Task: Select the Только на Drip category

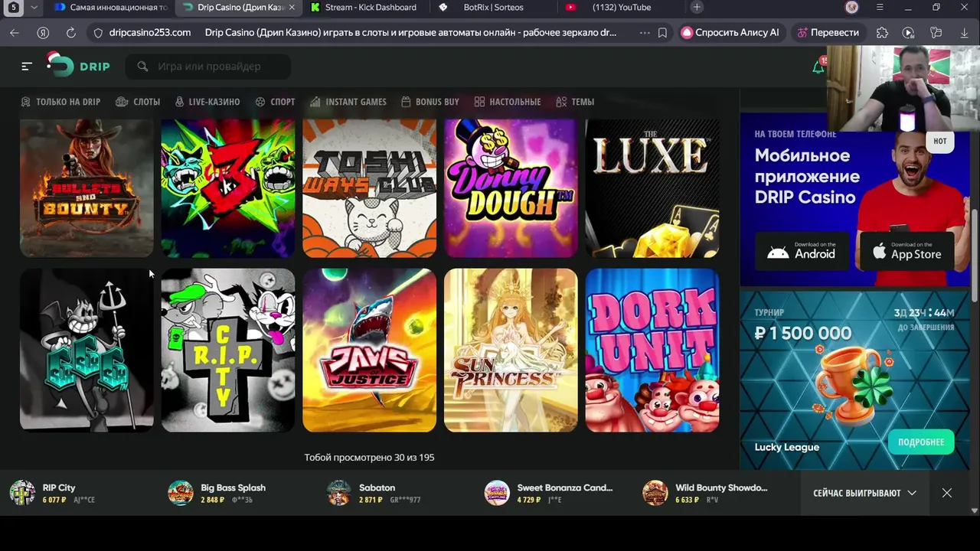Action: pos(60,102)
